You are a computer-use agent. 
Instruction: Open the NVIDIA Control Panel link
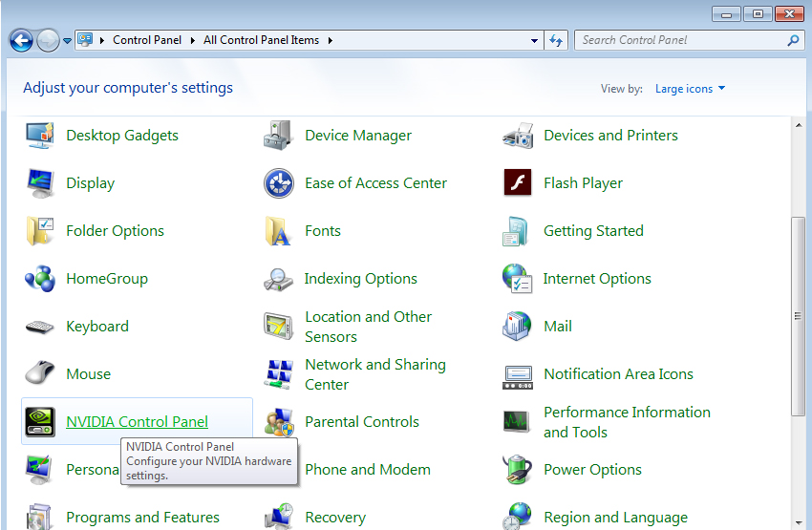138,422
